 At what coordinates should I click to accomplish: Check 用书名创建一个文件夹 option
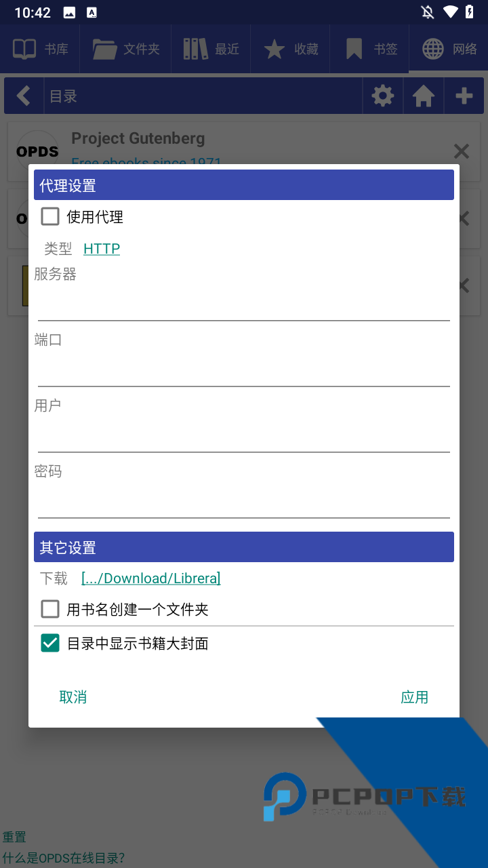(x=50, y=609)
